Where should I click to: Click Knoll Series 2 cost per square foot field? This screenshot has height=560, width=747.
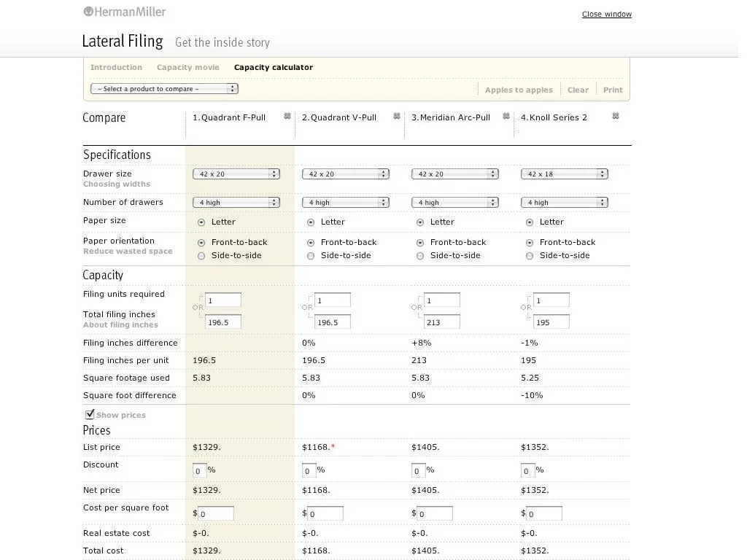tap(544, 513)
